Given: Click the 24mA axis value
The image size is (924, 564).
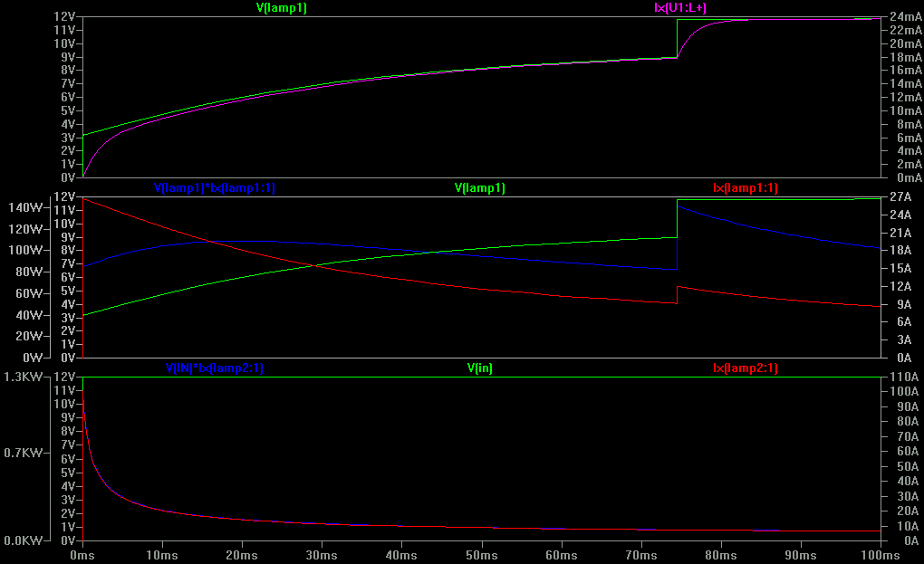Looking at the screenshot, I should click(906, 16).
